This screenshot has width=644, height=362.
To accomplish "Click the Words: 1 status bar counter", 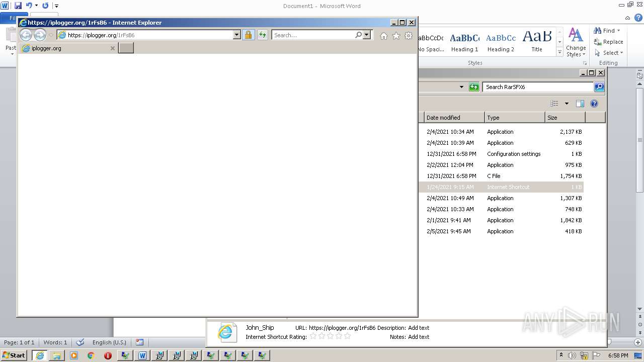I will point(55,342).
